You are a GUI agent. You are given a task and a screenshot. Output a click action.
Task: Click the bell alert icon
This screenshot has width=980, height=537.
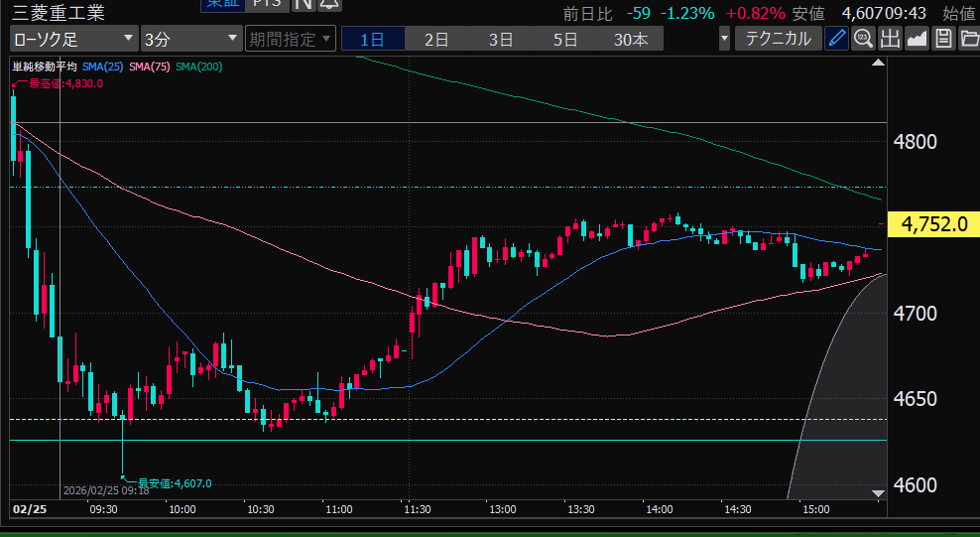pyautogui.click(x=329, y=3)
